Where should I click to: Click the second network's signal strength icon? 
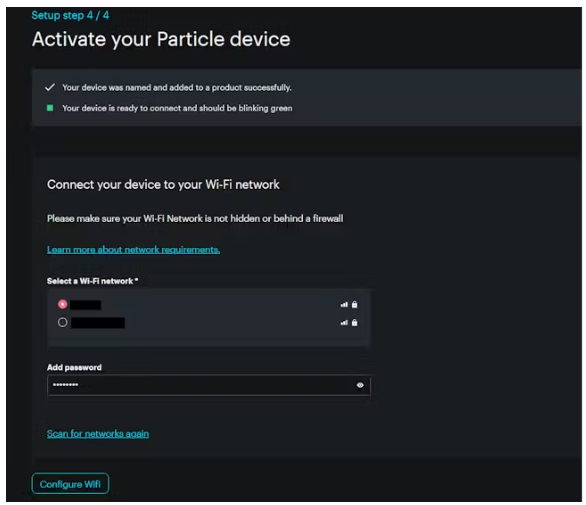(x=344, y=323)
